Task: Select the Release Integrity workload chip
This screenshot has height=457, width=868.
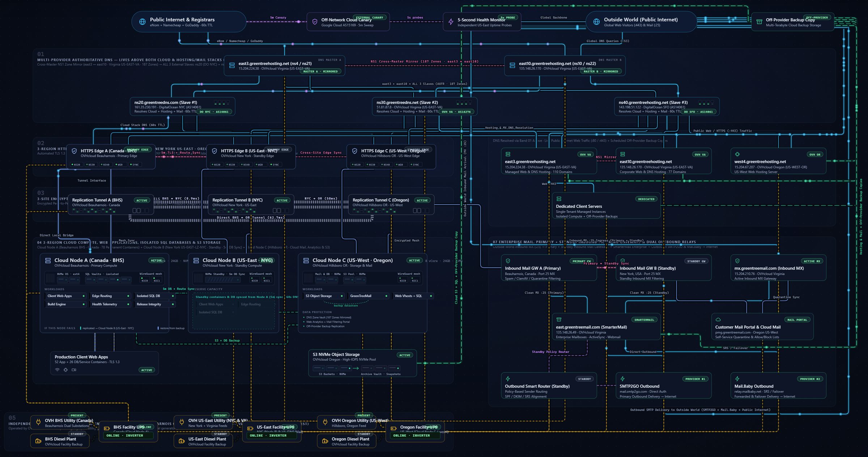Action: tap(155, 304)
